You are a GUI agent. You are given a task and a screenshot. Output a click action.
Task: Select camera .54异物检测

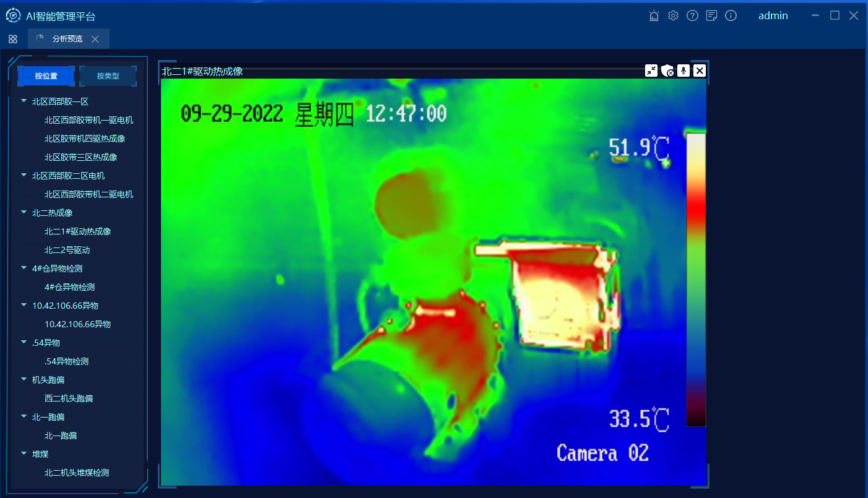66,361
